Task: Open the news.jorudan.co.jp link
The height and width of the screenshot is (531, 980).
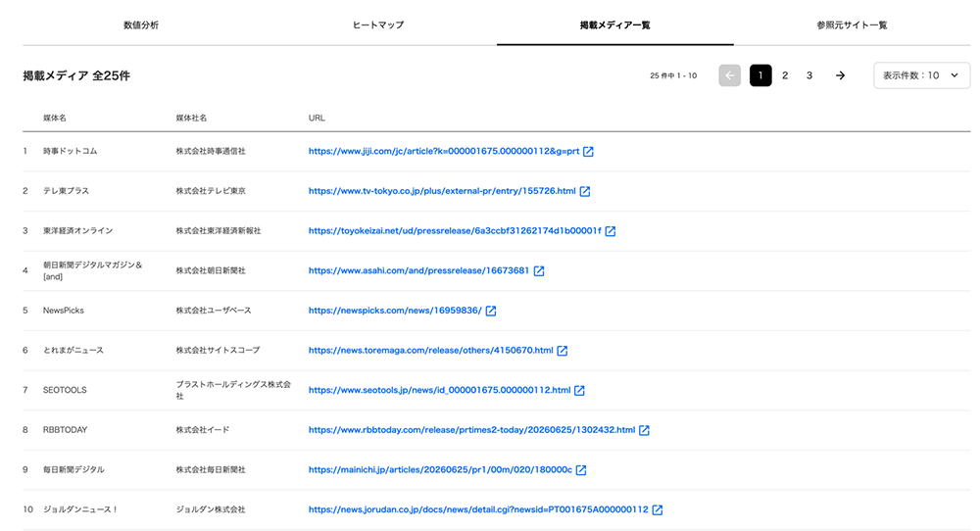Action: coord(478,509)
